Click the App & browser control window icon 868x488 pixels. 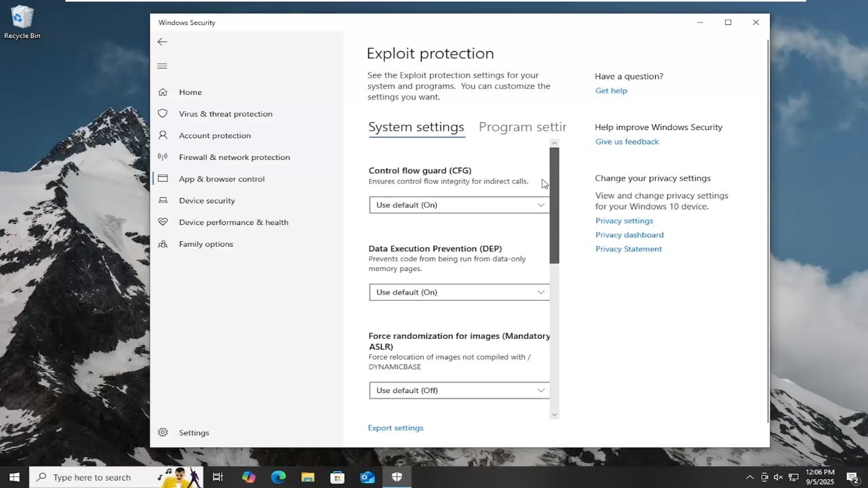coord(163,179)
